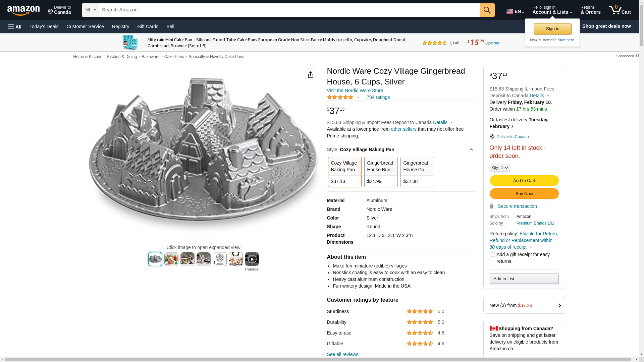Collapse the Style options chevron
Screen dimensions: 644x362
tap(471, 149)
